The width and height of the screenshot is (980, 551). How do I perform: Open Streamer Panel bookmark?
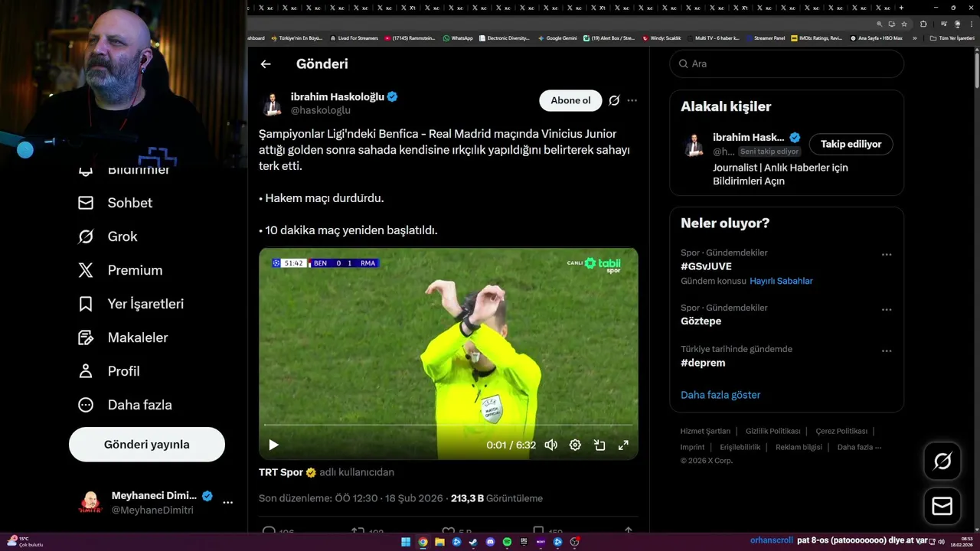[764, 38]
